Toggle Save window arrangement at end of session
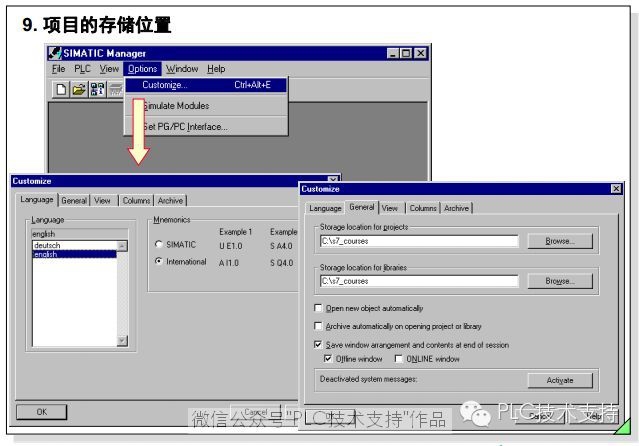 [318, 344]
